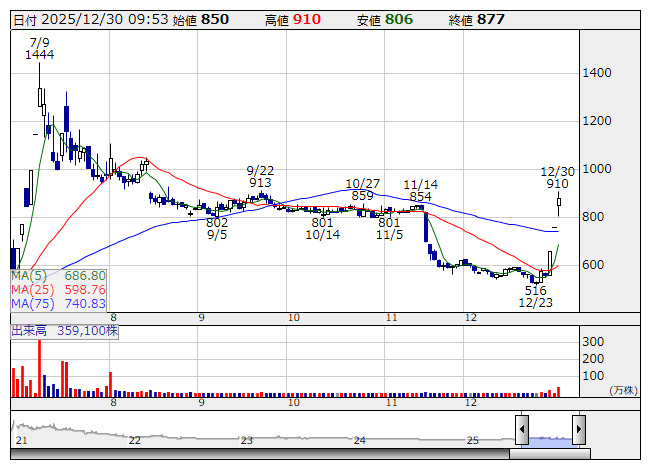Click the right arrow range handle
Image resolution: width=653 pixels, height=470 pixels.
coord(579,429)
